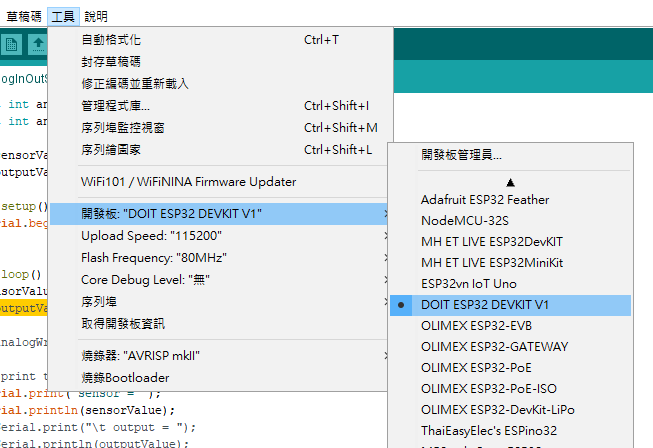
Task: Open the 草稿碼 menu in the menu bar
Action: pyautogui.click(x=24, y=17)
